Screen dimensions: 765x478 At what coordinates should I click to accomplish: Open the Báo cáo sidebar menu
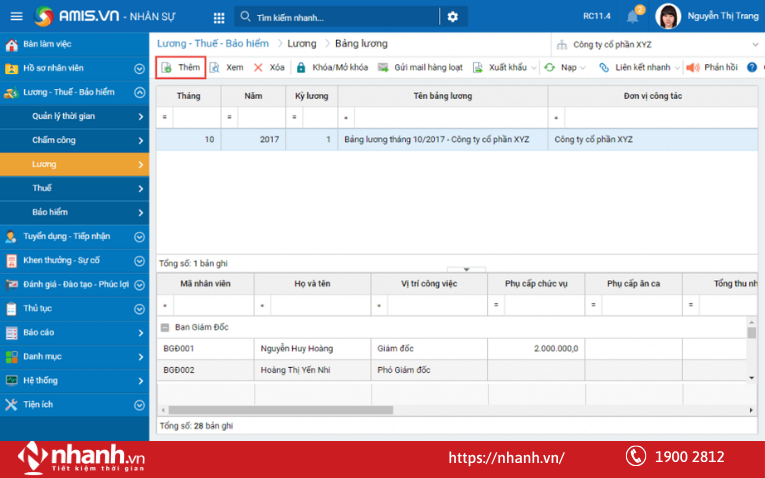(x=74, y=332)
